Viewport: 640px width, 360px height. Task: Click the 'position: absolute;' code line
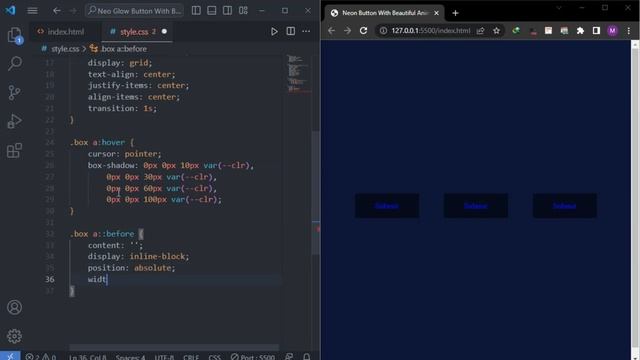click(x=131, y=268)
